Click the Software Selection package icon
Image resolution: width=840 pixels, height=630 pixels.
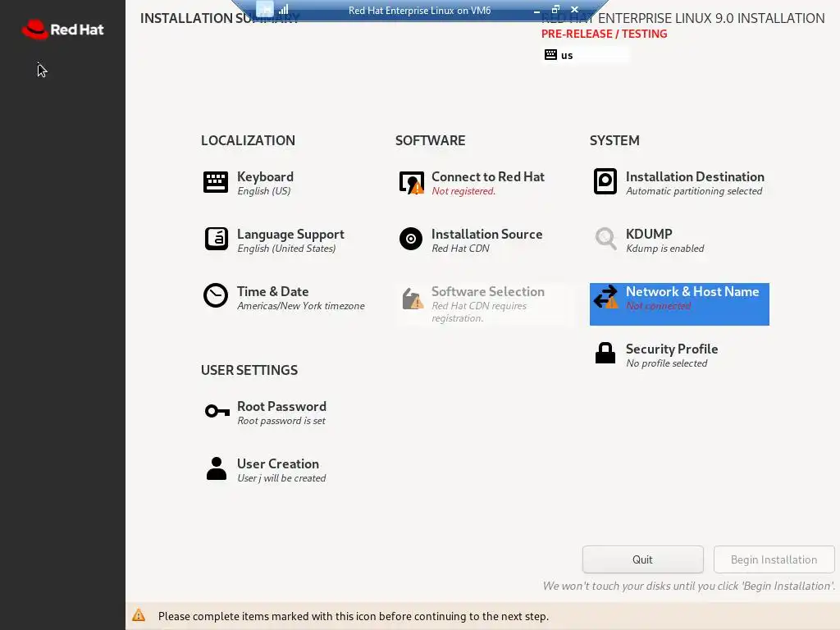[413, 299]
